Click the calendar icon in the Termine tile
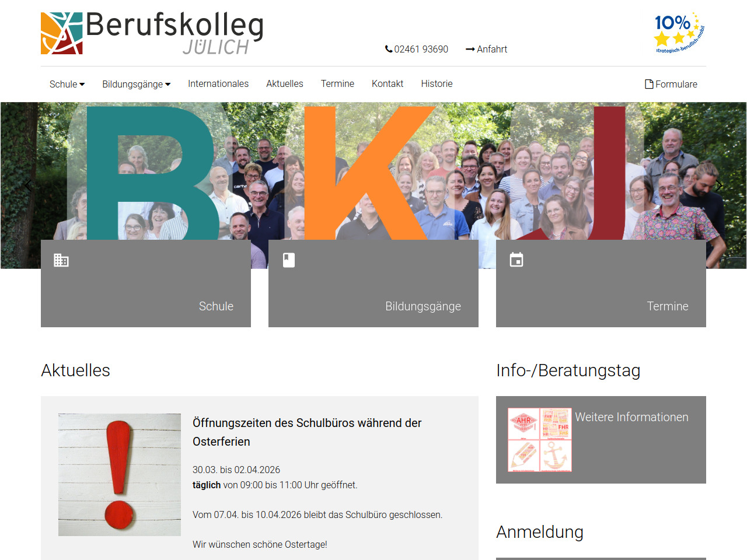Screen dimensions: 747x560 point(516,260)
